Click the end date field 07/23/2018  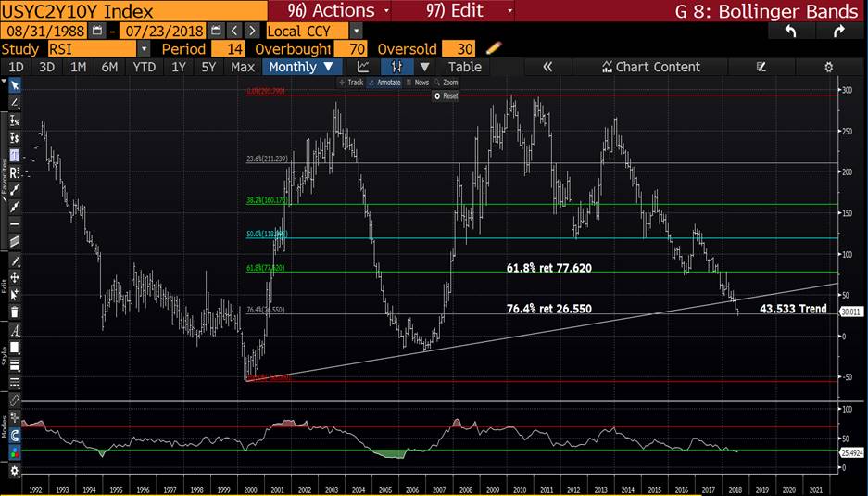pos(164,31)
